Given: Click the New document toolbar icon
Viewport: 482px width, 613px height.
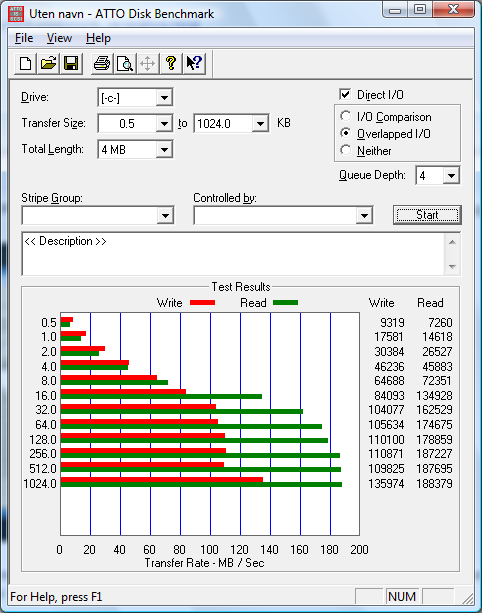Looking at the screenshot, I should click(x=25, y=63).
